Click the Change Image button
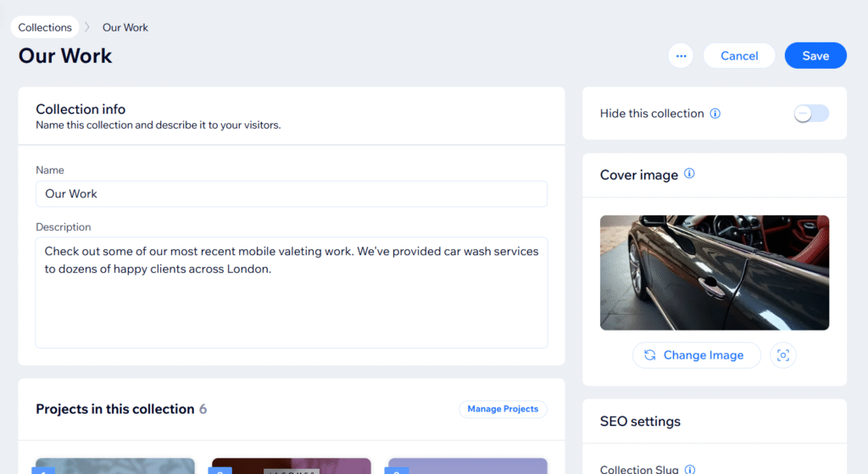 point(696,355)
